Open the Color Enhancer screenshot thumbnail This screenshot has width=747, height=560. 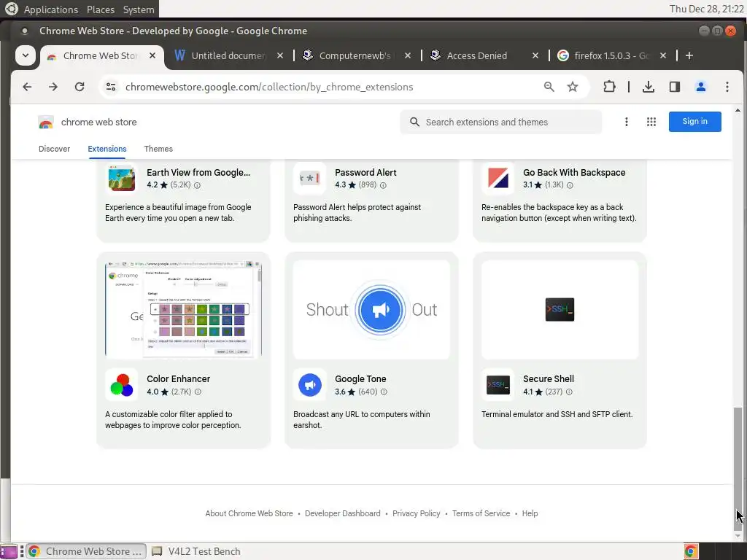[x=183, y=309]
